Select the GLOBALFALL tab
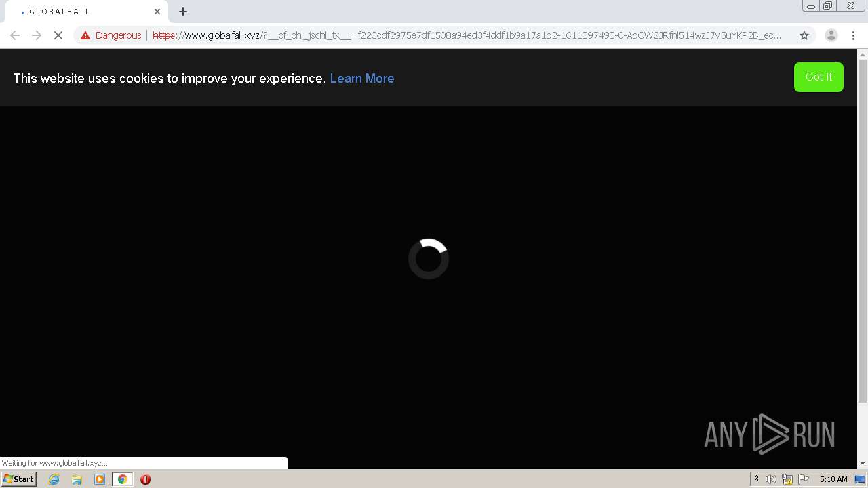Viewport: 868px width, 488px height. pyautogui.click(x=87, y=12)
